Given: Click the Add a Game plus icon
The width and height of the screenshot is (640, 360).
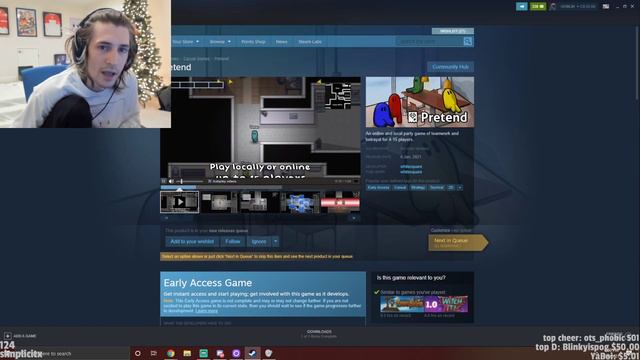Looking at the screenshot, I should pos(7,336).
